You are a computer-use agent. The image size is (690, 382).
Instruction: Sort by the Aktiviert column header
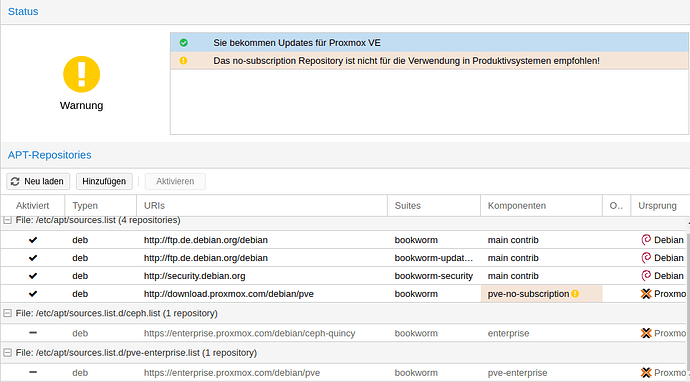point(33,206)
